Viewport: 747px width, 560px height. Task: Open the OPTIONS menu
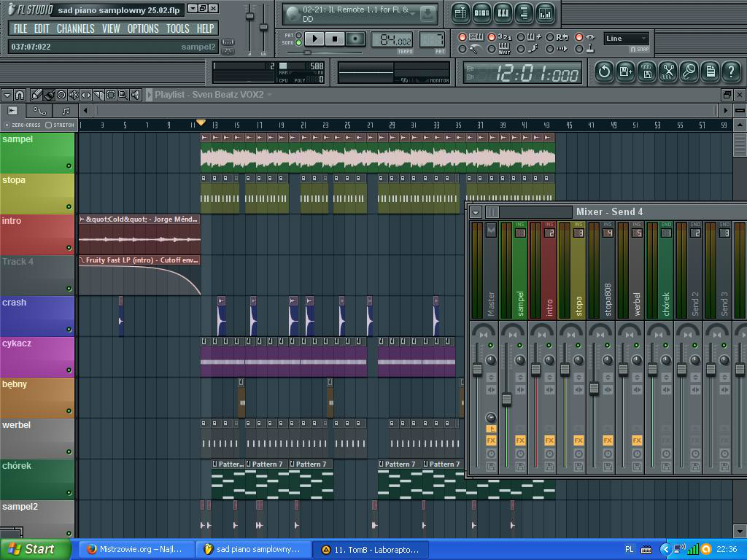[x=143, y=28]
